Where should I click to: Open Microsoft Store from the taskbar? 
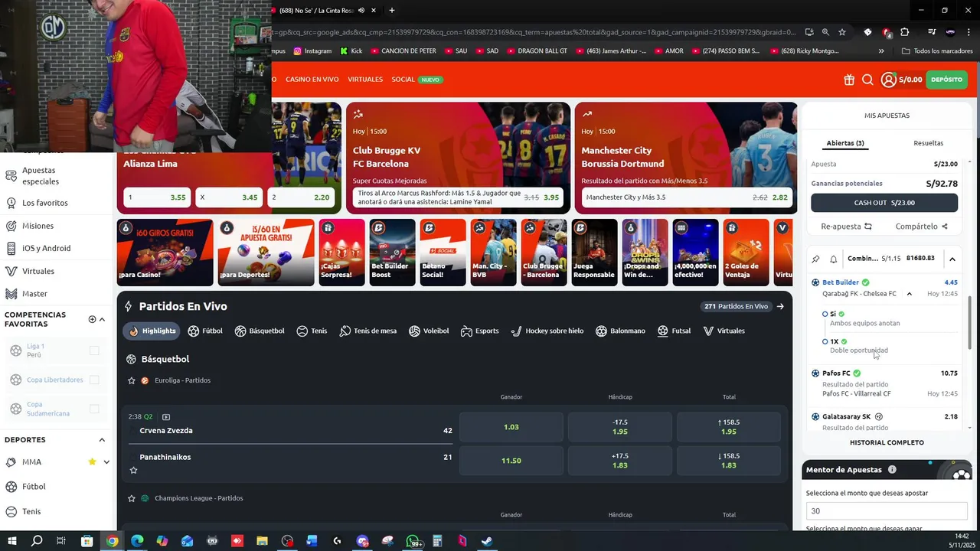pyautogui.click(x=87, y=541)
